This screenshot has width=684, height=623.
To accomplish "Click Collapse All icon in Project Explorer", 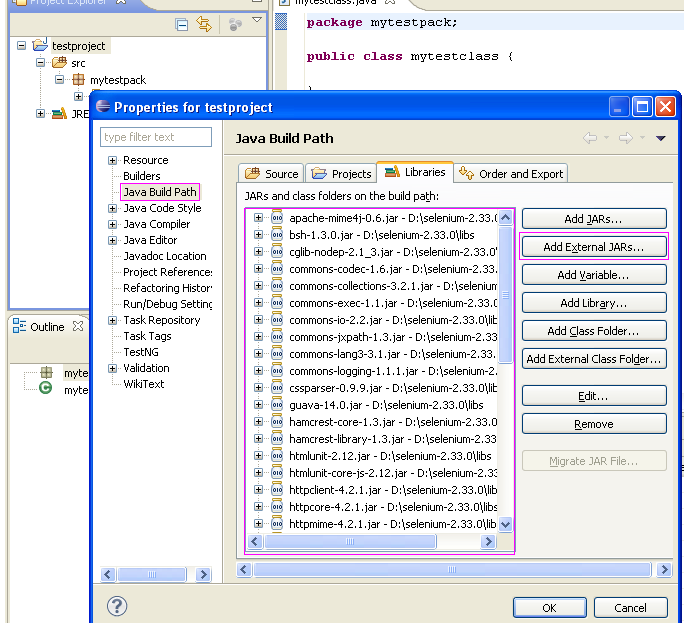I will point(181,24).
